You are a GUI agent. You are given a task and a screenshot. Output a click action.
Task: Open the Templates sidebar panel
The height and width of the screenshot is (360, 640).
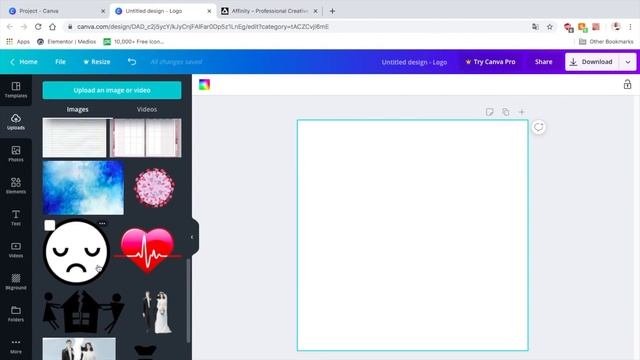pos(16,90)
